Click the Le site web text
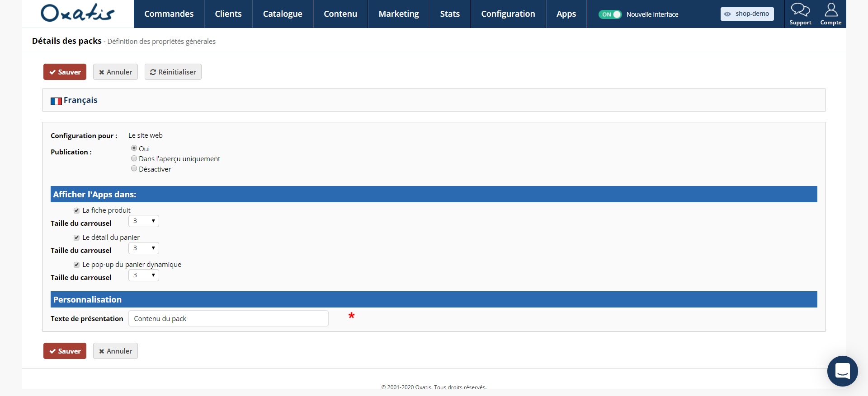This screenshot has height=396, width=868. 146,135
